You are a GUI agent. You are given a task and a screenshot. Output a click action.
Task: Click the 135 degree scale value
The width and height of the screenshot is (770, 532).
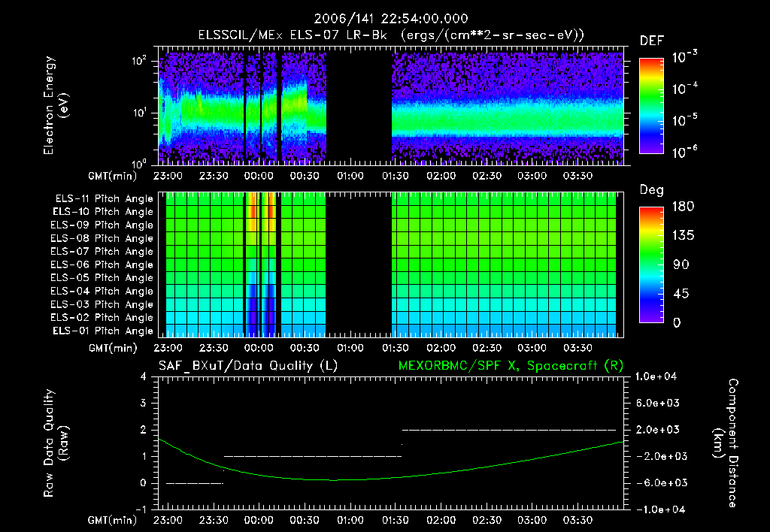683,236
